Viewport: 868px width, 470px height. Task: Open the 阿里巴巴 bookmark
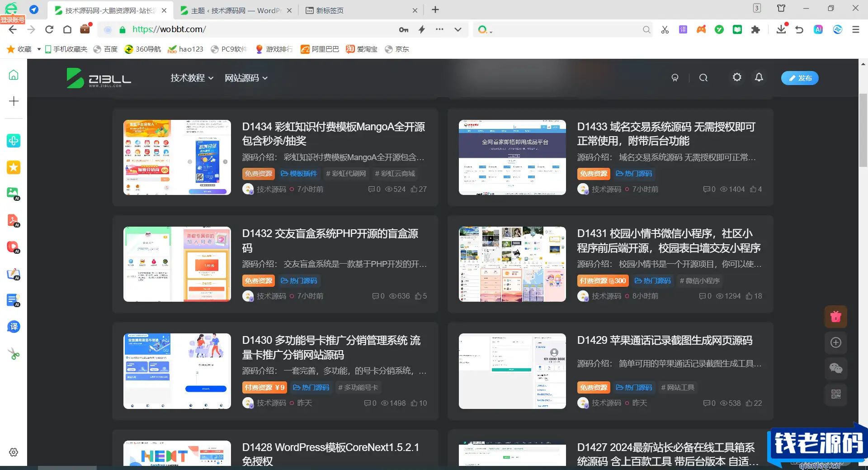pos(320,49)
